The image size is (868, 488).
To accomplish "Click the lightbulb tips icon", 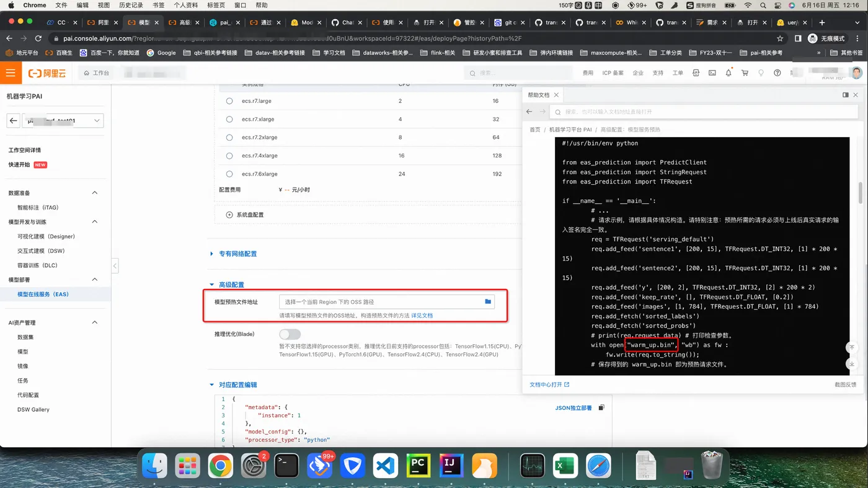I will click(761, 73).
